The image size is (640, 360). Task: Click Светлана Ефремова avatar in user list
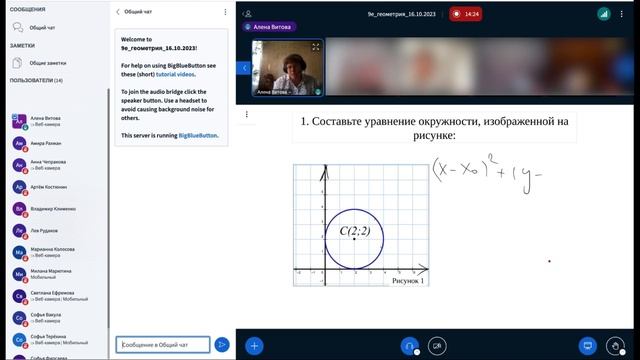(19, 296)
